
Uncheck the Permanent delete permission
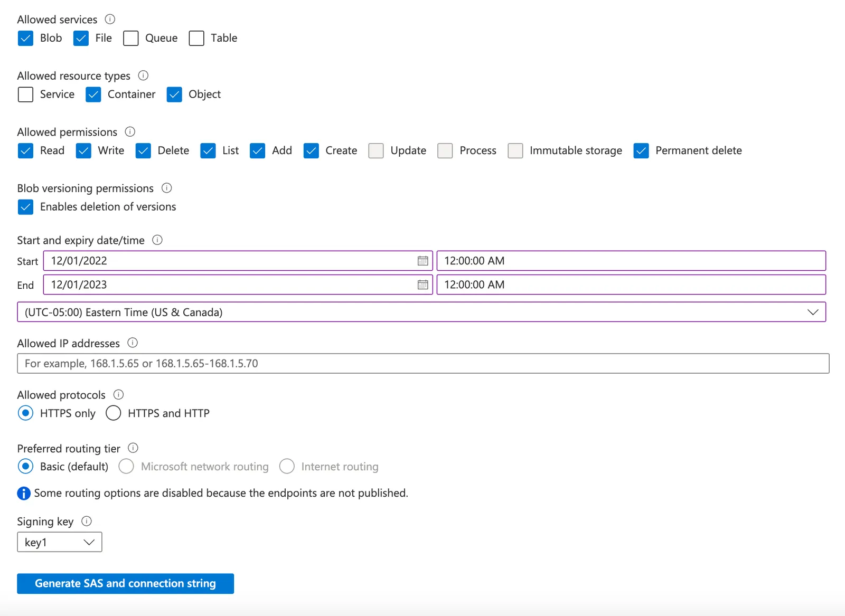(641, 150)
